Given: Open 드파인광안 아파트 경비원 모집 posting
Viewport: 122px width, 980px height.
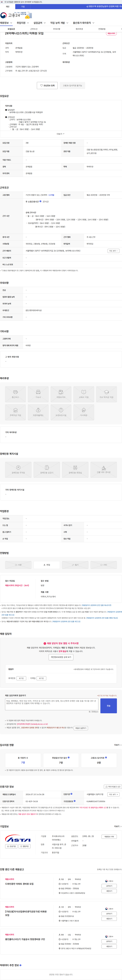Looking at the screenshot, I should click(19, 884).
